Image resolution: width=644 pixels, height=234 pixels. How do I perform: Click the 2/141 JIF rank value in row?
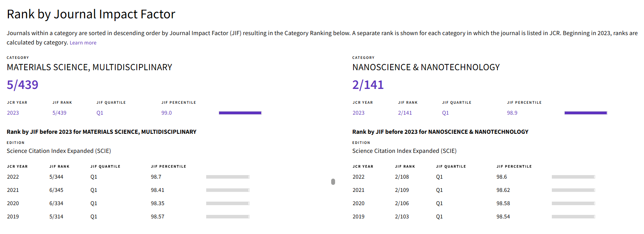[405, 113]
